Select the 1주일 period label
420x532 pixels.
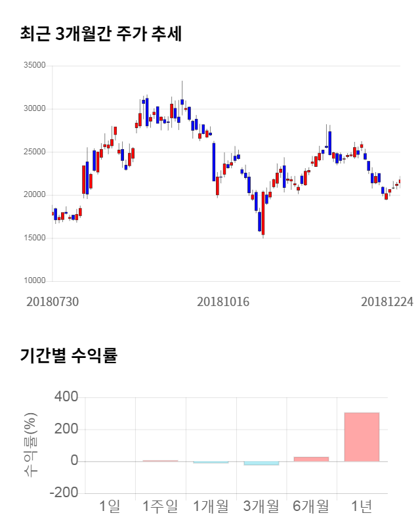(160, 506)
